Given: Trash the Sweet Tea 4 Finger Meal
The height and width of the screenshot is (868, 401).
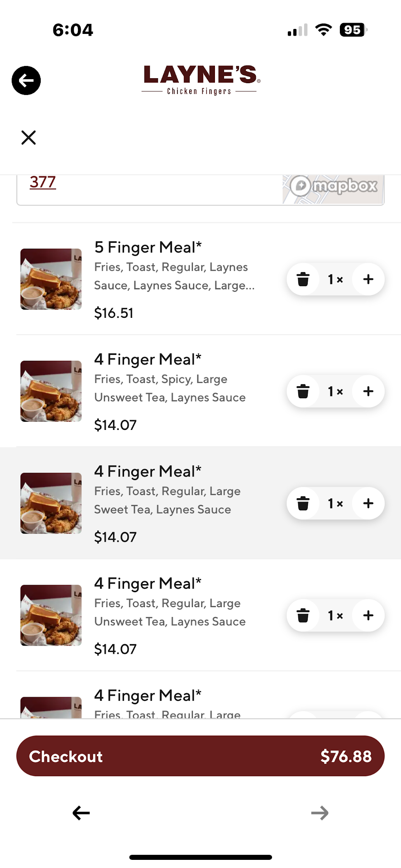Looking at the screenshot, I should (303, 503).
